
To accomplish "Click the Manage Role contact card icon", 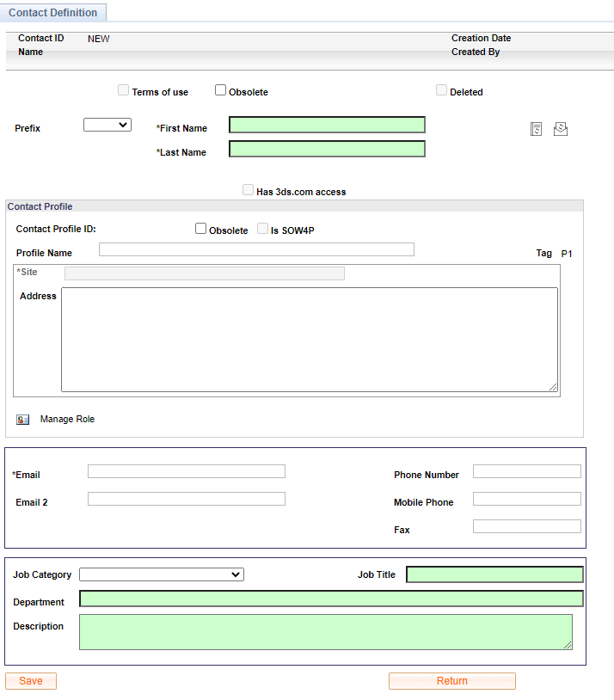I will click(22, 420).
